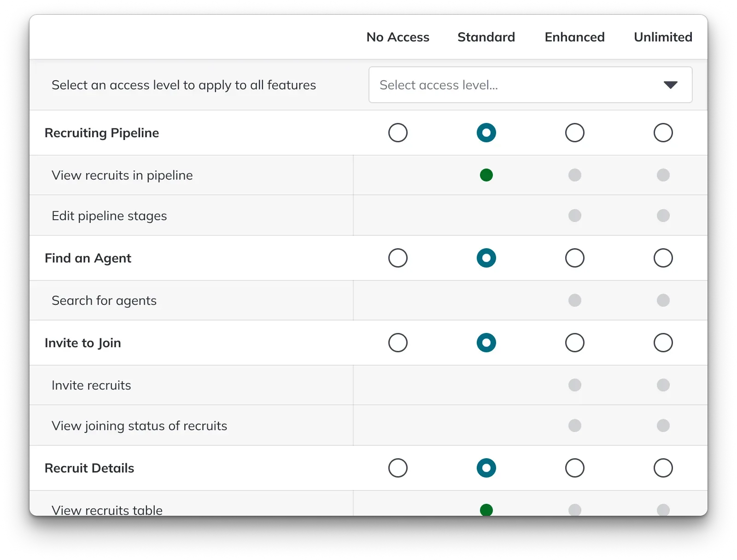Click Unlimited gray dot for View recruits in pipeline
Image resolution: width=737 pixels, height=560 pixels.
(x=663, y=175)
